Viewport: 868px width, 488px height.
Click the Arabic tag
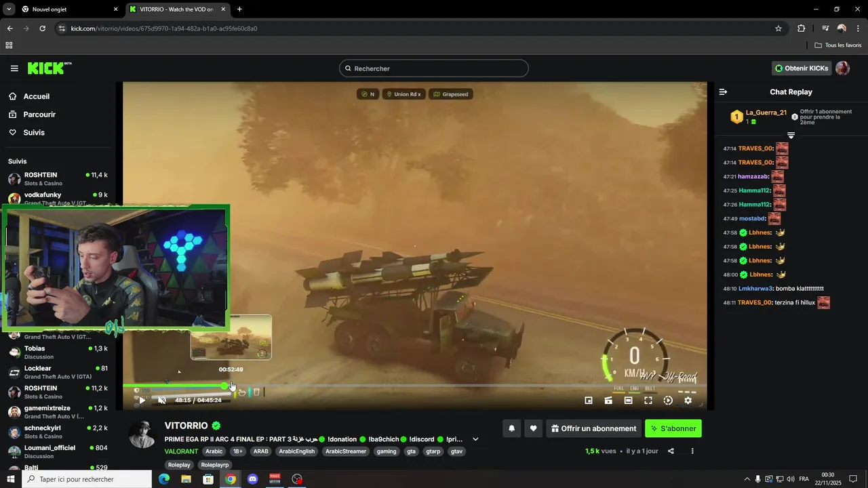[x=214, y=451]
